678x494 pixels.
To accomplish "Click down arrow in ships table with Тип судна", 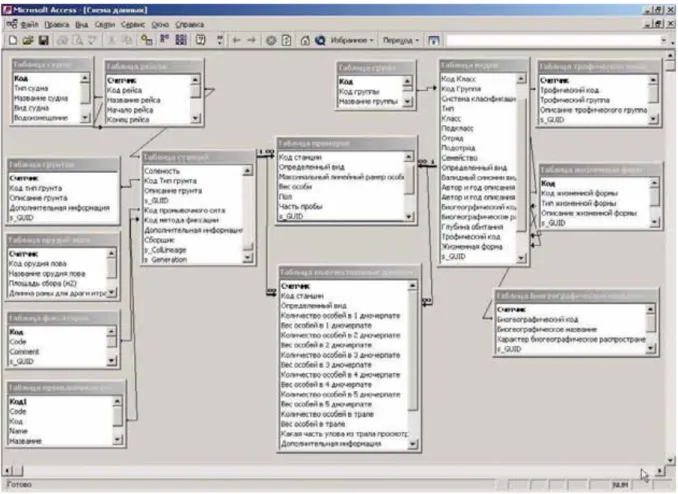I will [85, 117].
